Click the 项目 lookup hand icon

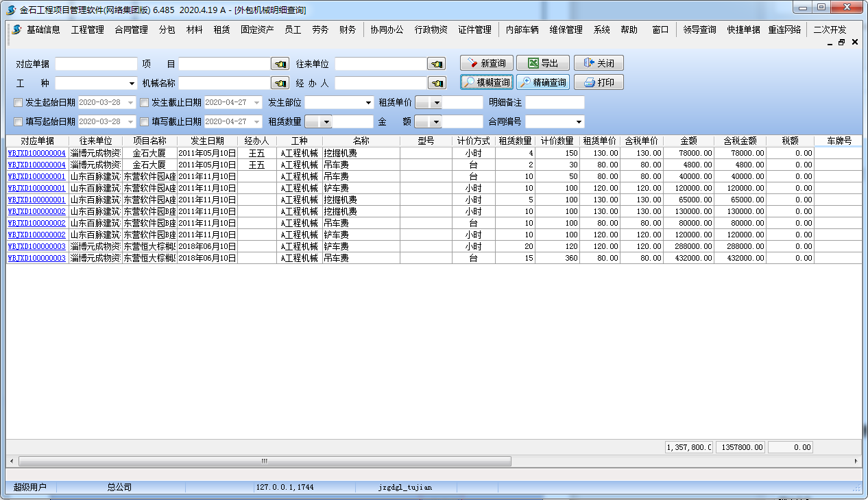coord(280,64)
